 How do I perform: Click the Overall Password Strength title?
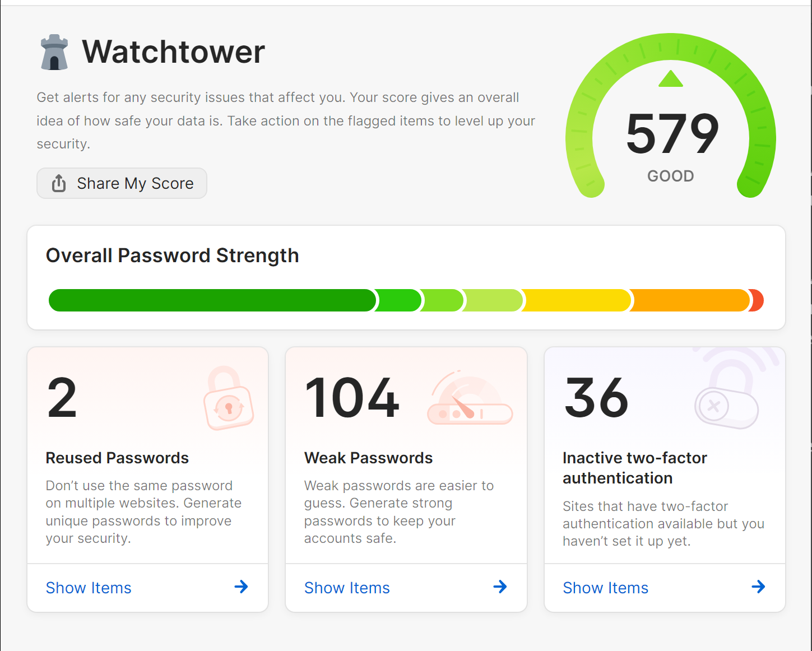[x=173, y=255]
